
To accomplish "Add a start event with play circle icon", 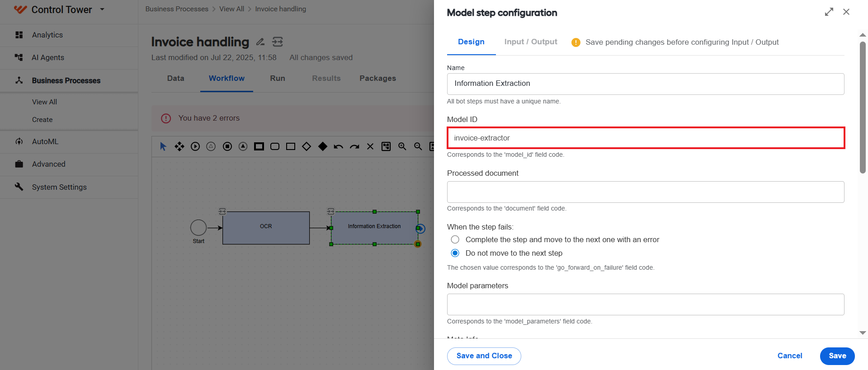I will pos(195,146).
